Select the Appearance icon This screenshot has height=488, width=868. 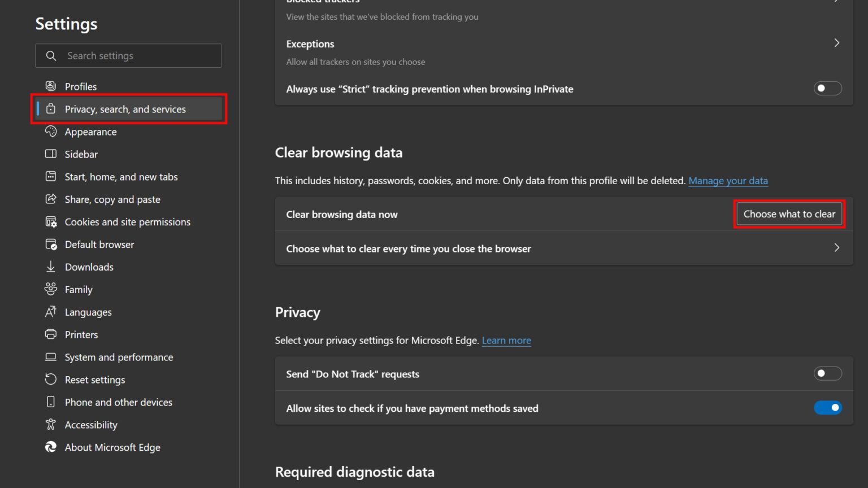pyautogui.click(x=51, y=132)
